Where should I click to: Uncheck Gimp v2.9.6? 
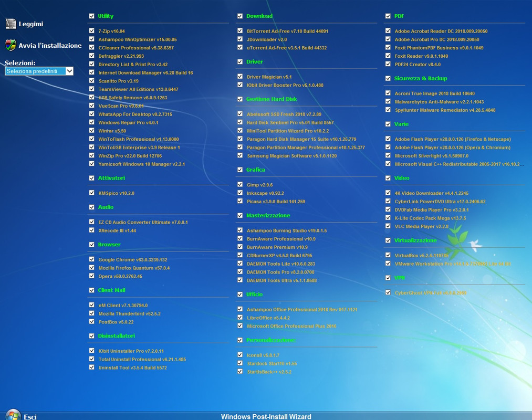(240, 184)
